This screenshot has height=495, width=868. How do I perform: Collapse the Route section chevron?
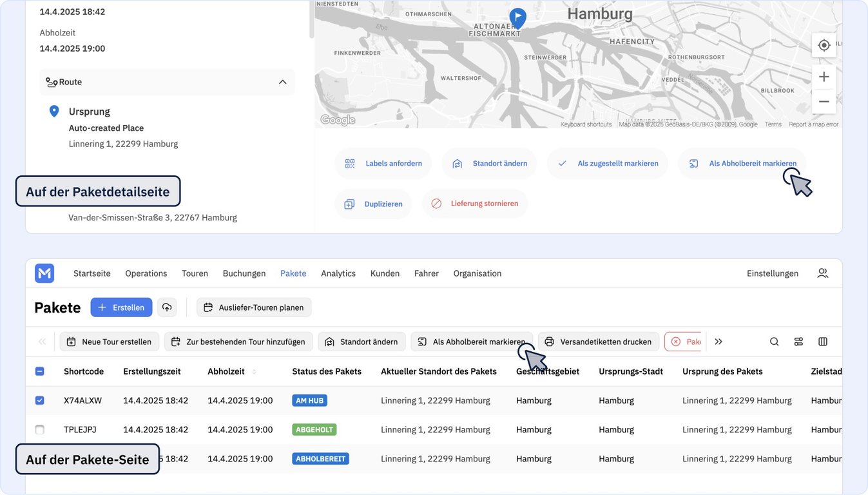[x=282, y=82]
